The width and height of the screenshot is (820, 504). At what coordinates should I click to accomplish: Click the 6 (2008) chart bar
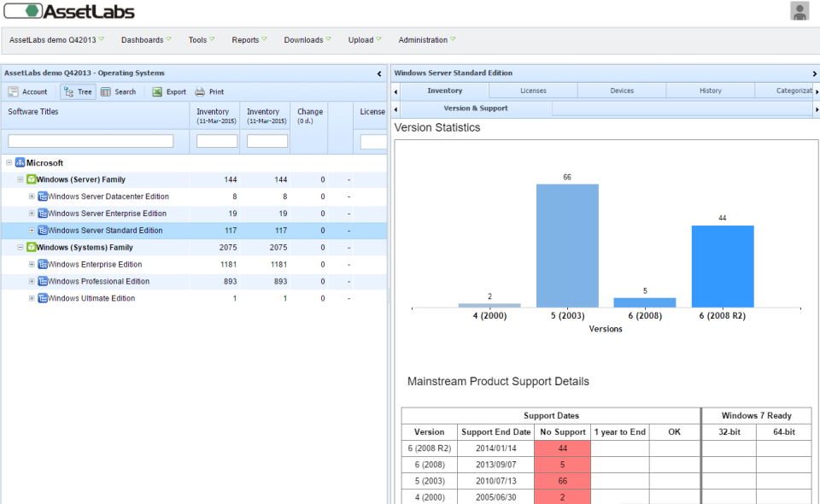pyautogui.click(x=645, y=302)
